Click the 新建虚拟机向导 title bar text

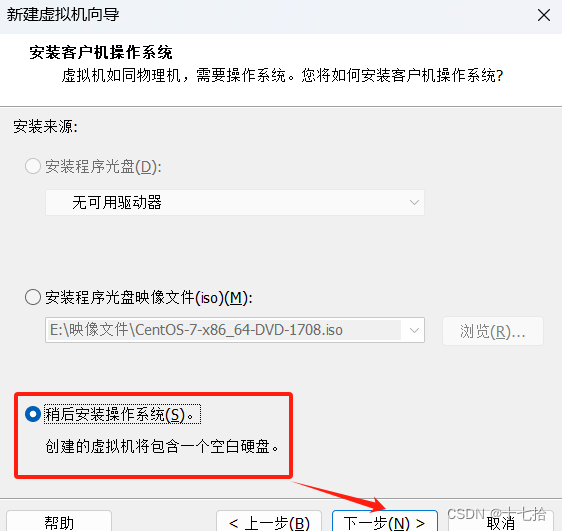point(63,15)
